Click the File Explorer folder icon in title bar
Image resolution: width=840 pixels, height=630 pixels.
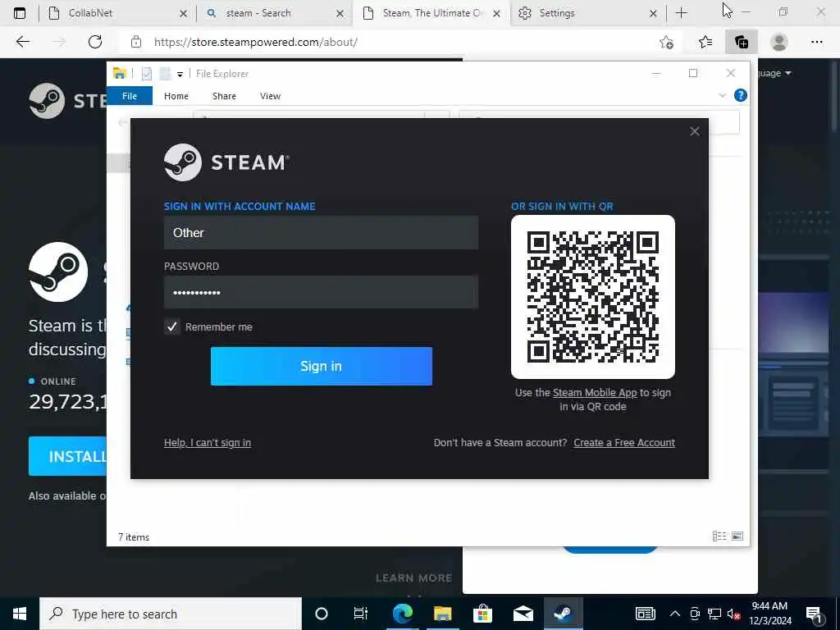(120, 73)
